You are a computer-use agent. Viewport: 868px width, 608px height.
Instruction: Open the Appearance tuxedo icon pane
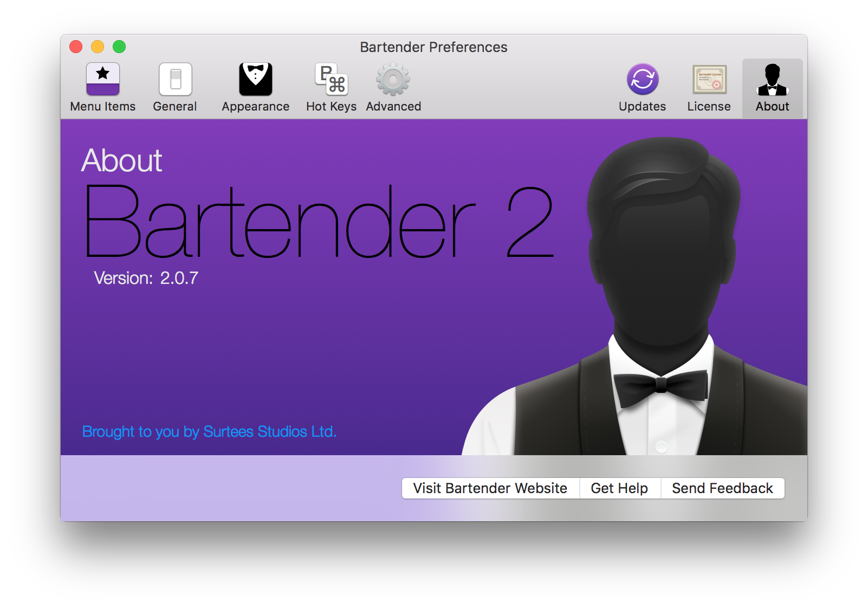[x=255, y=88]
